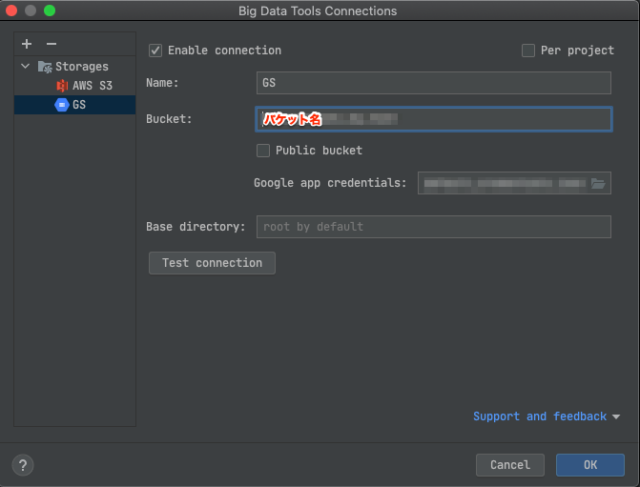Image resolution: width=640 pixels, height=487 pixels.
Task: Open help with question mark button
Action: coord(23,465)
